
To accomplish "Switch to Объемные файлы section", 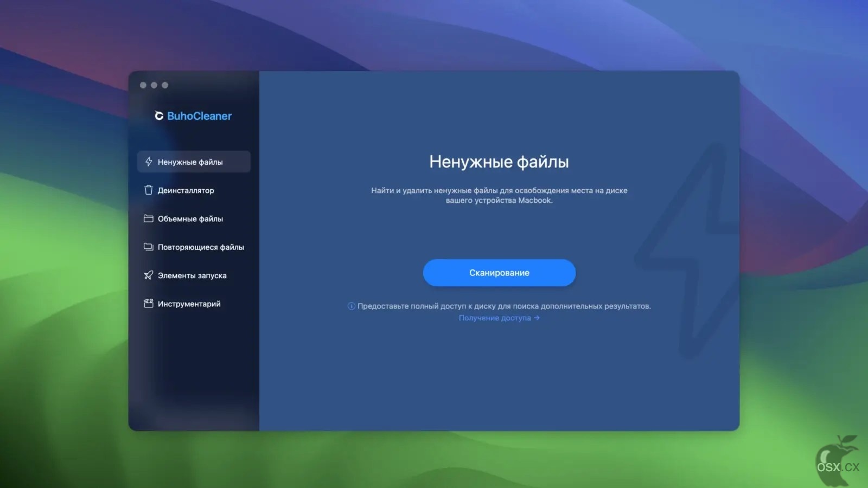I will point(194,219).
